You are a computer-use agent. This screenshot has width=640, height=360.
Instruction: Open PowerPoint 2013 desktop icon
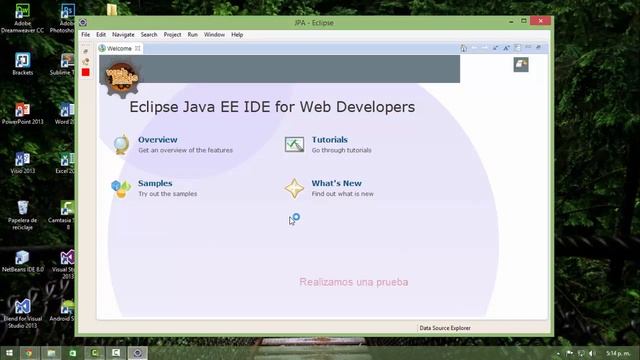[22, 113]
